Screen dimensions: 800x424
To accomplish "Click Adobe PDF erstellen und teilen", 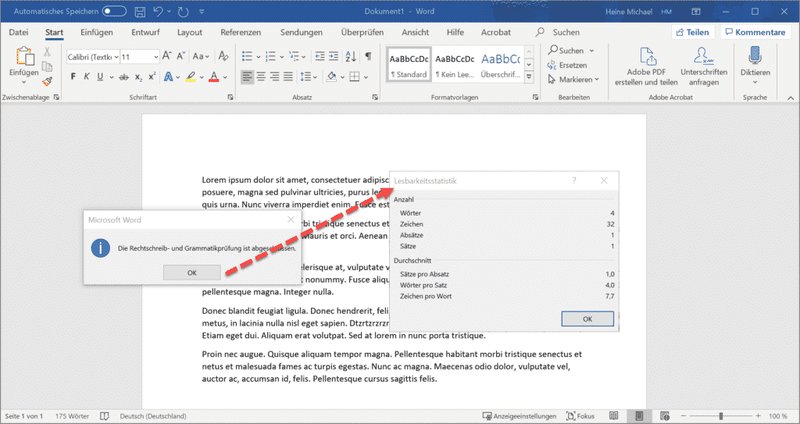I will pyautogui.click(x=646, y=66).
